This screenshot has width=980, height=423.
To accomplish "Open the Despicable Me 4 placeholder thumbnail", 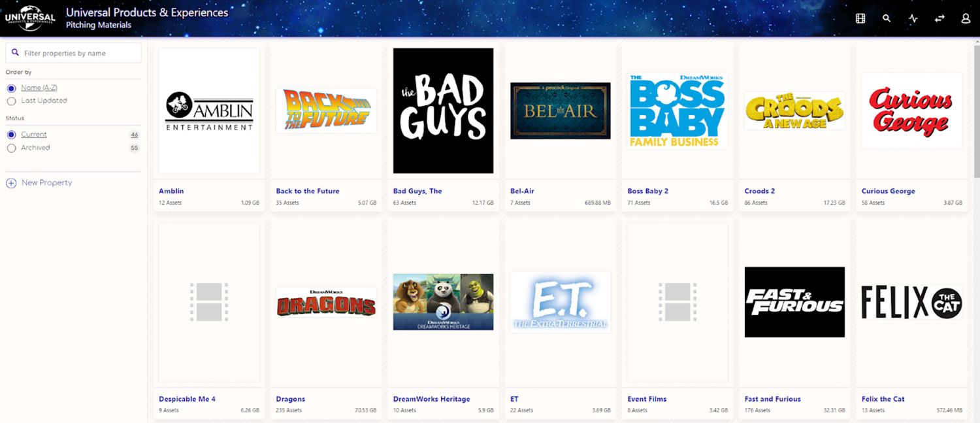I will coord(209,302).
